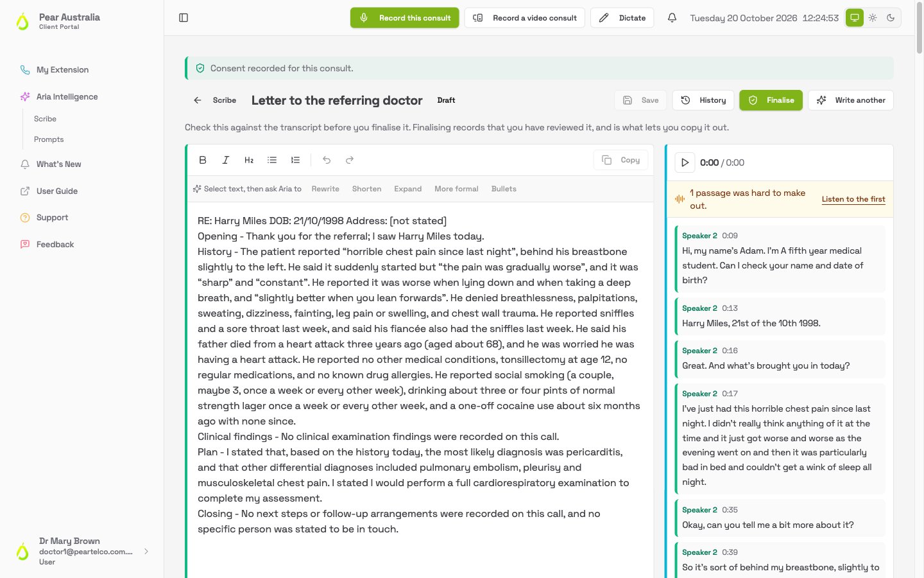Click Write another

851,100
